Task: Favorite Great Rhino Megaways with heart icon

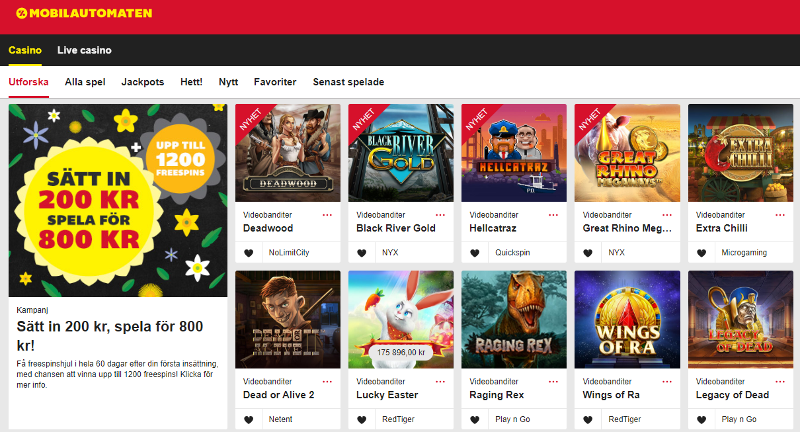Action: coord(588,252)
